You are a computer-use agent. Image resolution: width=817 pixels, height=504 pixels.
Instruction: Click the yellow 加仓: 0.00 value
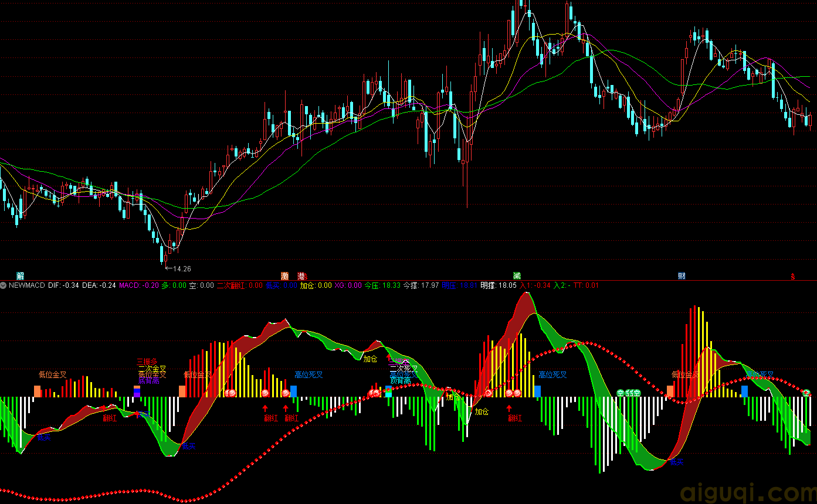tap(316, 285)
